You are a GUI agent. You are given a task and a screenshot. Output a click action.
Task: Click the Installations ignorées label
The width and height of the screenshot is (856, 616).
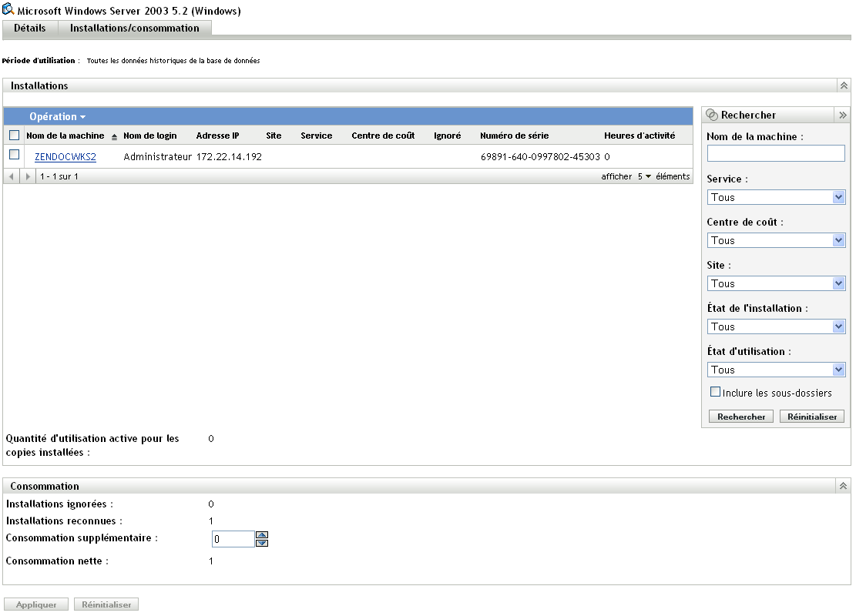(59, 504)
